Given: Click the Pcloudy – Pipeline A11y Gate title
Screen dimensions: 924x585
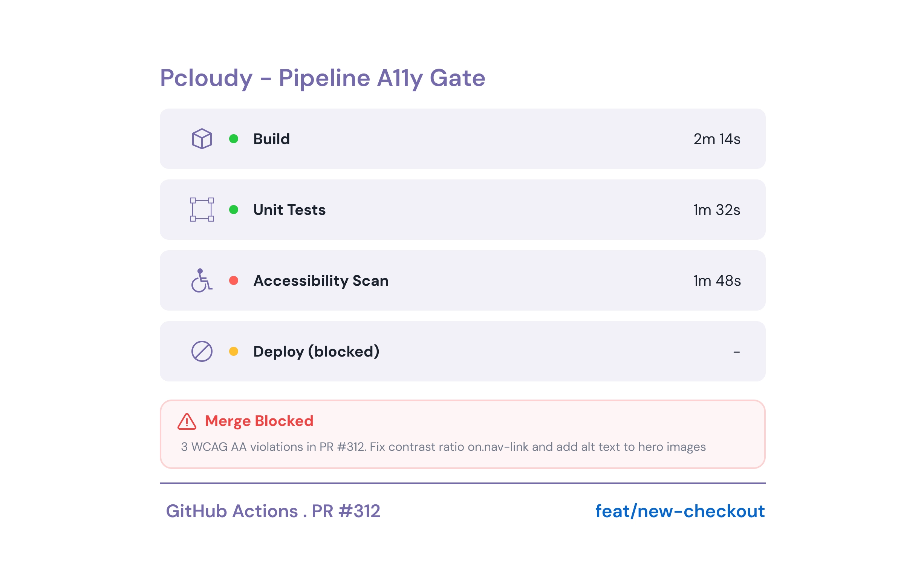Looking at the screenshot, I should [322, 78].
